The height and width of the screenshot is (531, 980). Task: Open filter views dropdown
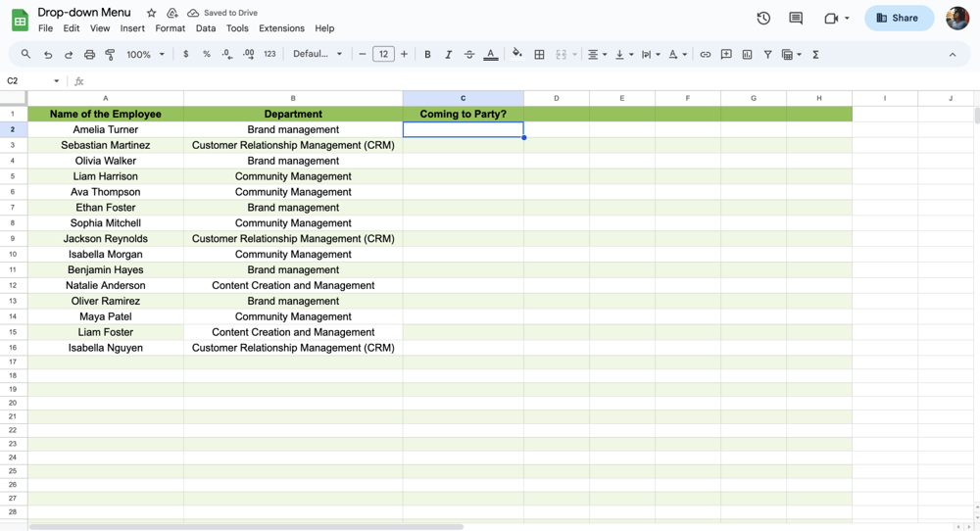click(791, 54)
